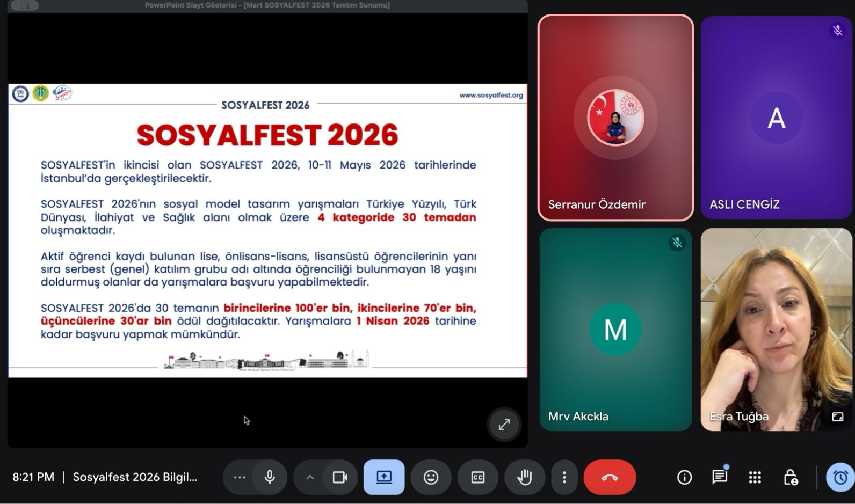Raise your hand in the meeting

coord(524,477)
